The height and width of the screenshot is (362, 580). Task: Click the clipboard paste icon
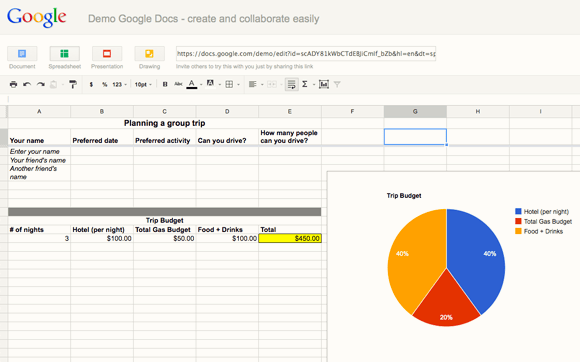click(x=54, y=84)
